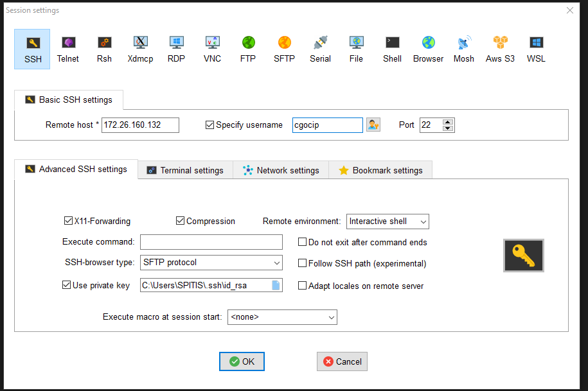Switch to the Terminal settings tab
The width and height of the screenshot is (588, 391).
(x=185, y=170)
